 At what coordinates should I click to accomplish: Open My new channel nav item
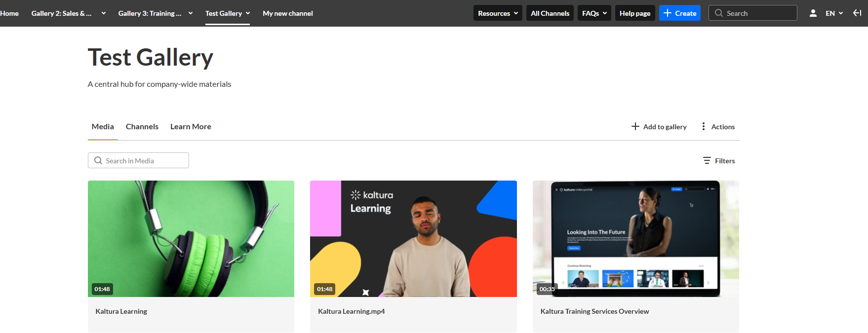point(288,13)
